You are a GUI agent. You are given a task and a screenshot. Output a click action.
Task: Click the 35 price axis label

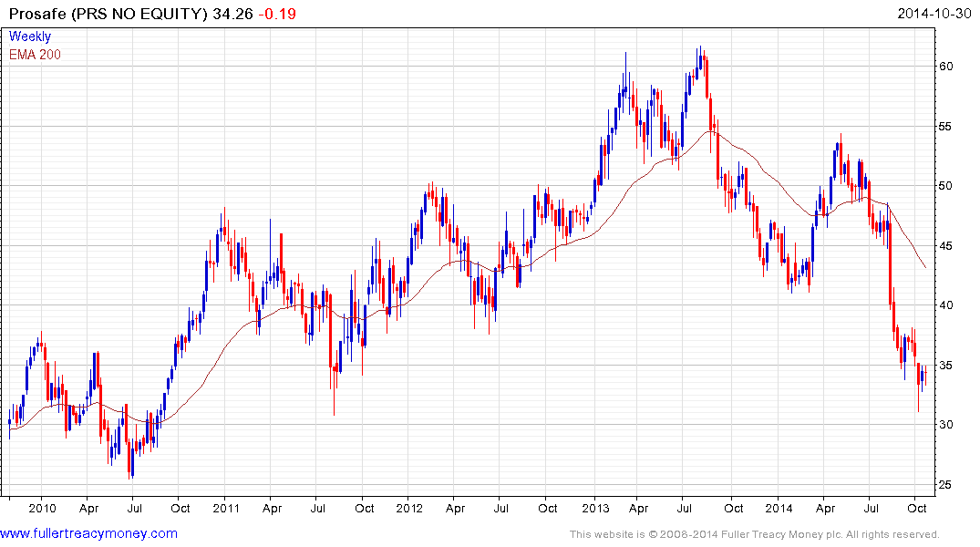pos(946,365)
